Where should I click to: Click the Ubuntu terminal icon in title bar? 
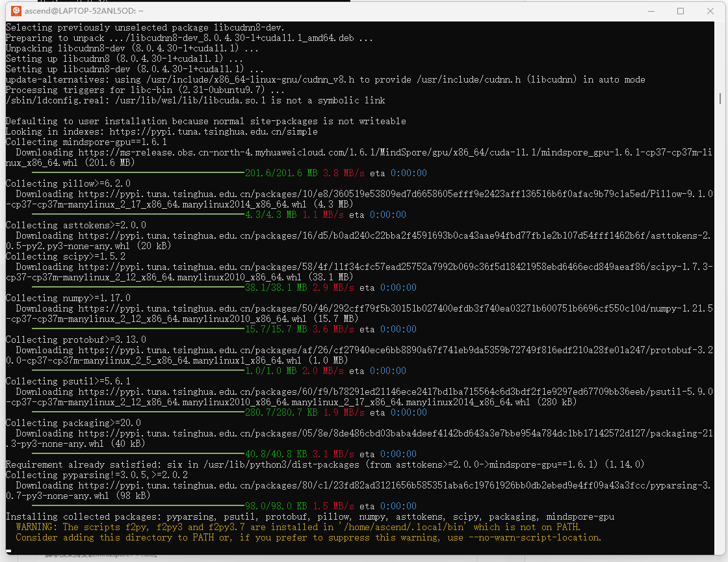(16, 10)
